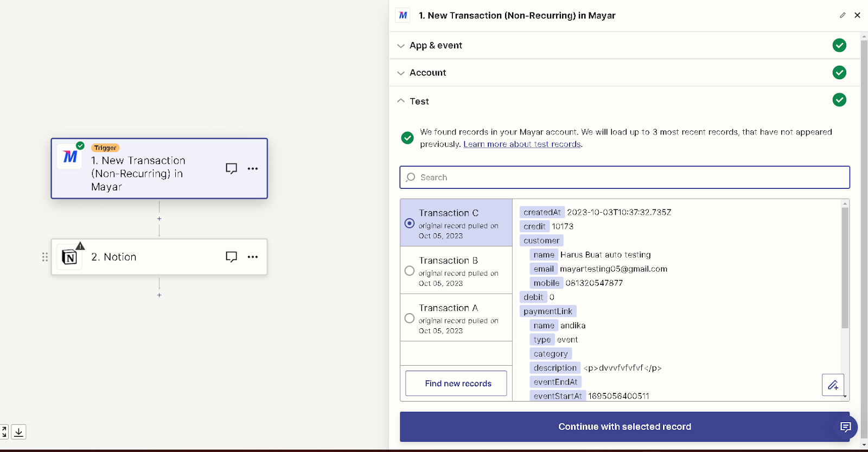
Task: Click the customer field label
Action: 541,240
